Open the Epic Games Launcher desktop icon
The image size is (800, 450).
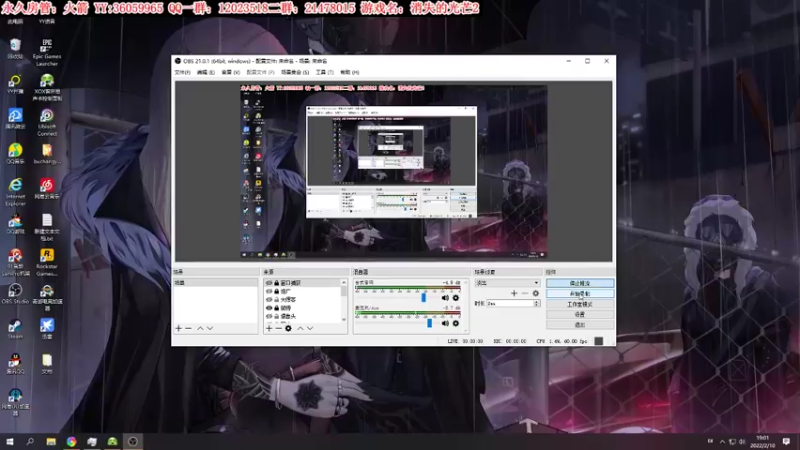[x=46, y=52]
